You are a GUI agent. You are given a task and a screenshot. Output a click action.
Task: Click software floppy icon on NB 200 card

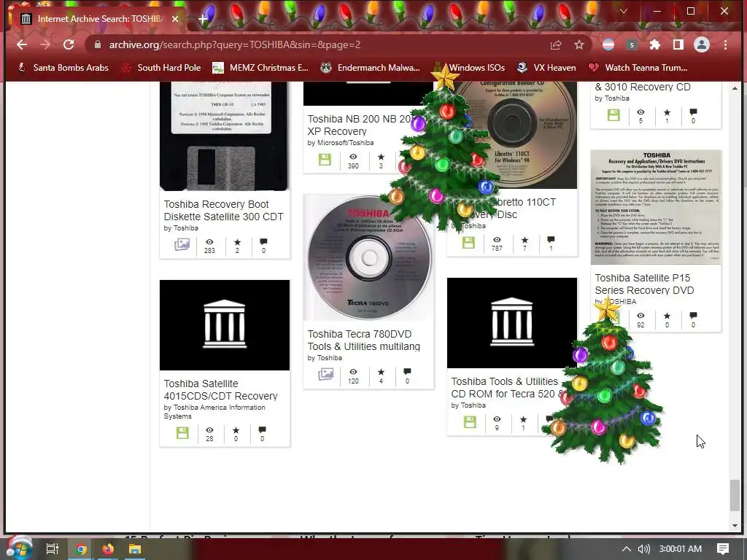pos(325,160)
